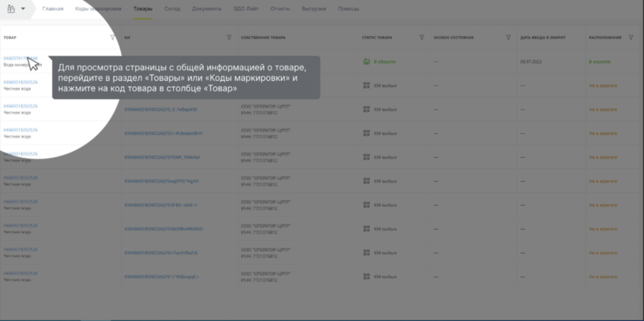Viewport: 644px width, 321px height.
Task: Click the green В обороте status icon
Action: point(367,62)
